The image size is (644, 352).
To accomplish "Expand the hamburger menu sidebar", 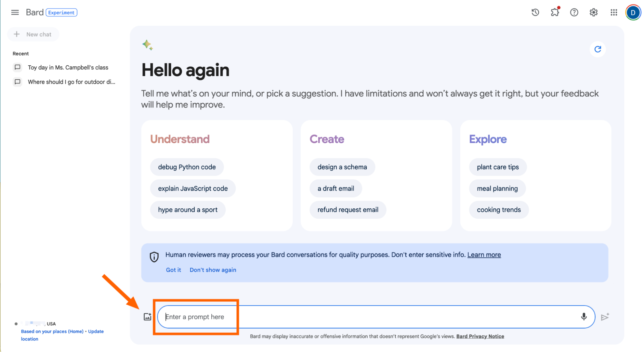I will click(15, 12).
